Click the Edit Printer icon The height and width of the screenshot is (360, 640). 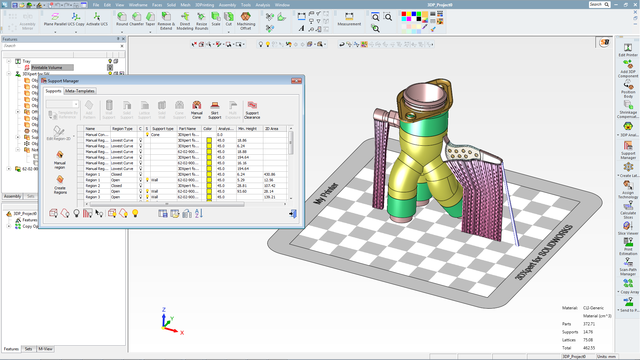pyautogui.click(x=628, y=50)
